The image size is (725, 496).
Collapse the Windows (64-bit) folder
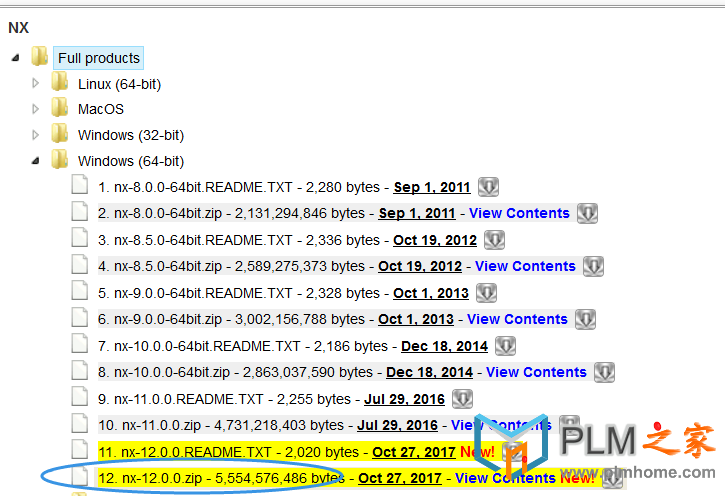point(36,161)
